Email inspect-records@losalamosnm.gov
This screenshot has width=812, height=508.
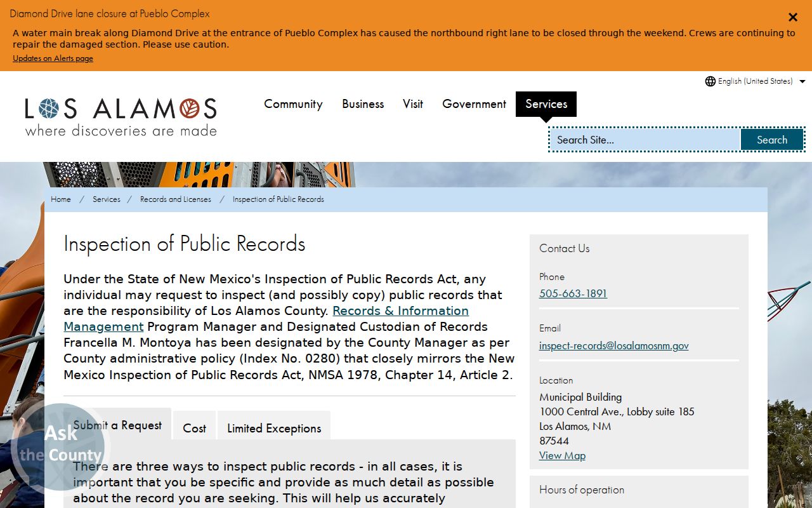point(614,345)
